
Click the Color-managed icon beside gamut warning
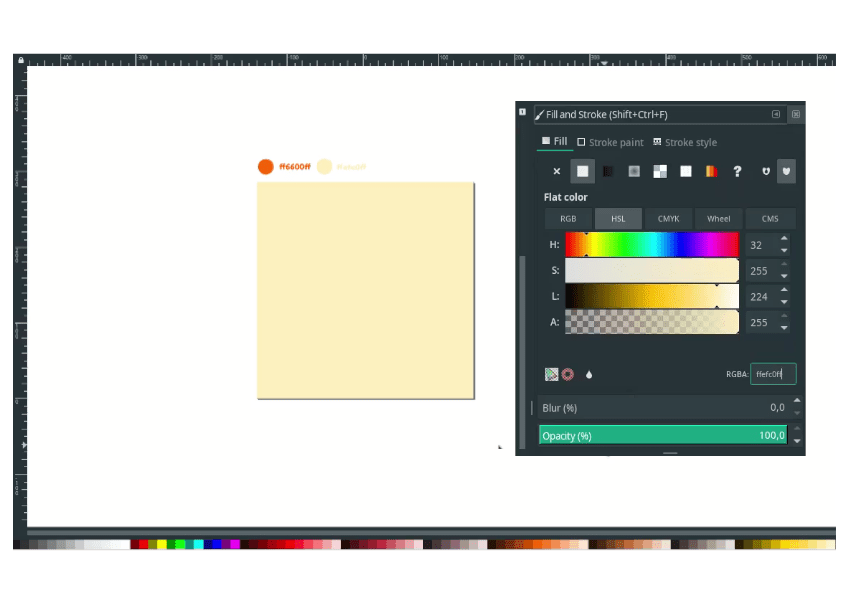551,374
